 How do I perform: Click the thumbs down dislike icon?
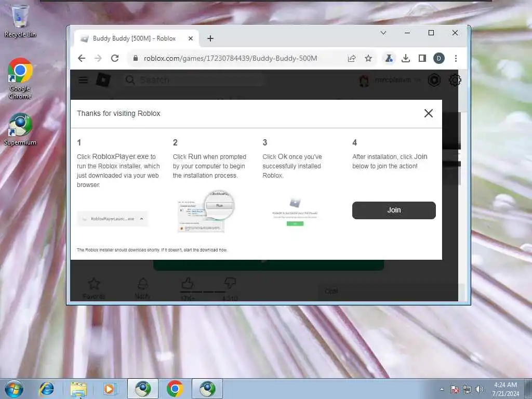tap(230, 283)
